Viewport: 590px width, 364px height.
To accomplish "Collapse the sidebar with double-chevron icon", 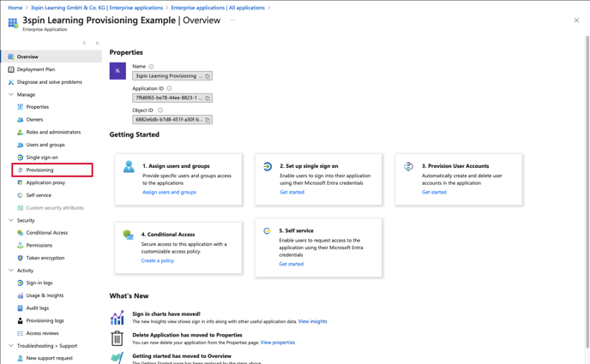I will pos(97,43).
